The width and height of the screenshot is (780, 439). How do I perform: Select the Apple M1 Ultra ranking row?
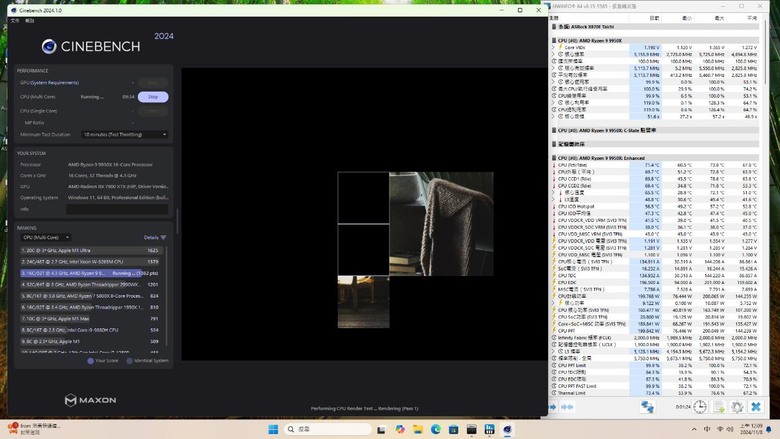click(90, 251)
